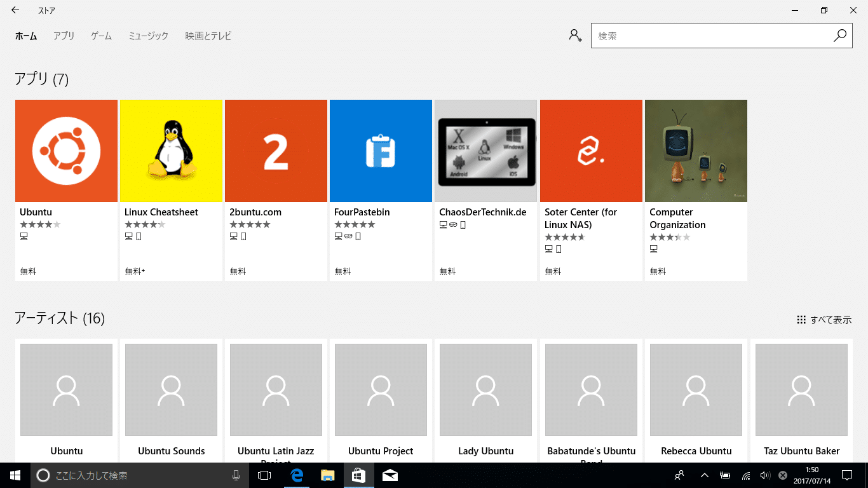868x488 pixels.
Task: Show hidden tray icons chevron
Action: [x=705, y=475]
